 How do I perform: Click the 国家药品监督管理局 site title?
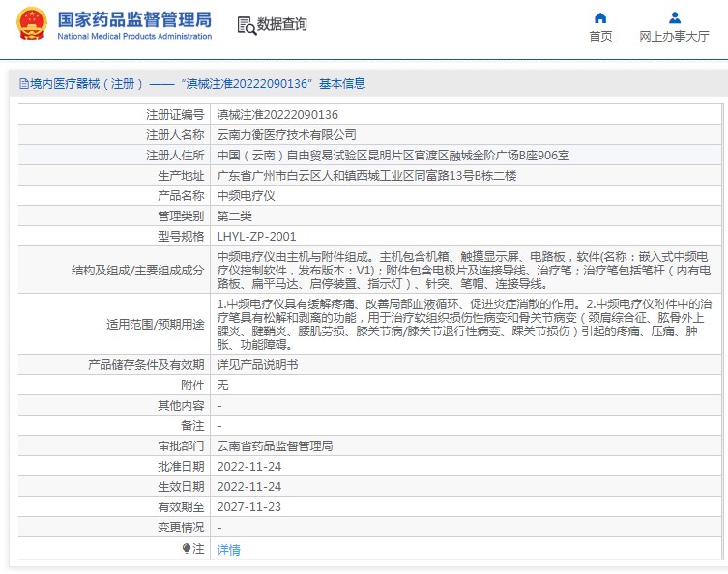(134, 20)
